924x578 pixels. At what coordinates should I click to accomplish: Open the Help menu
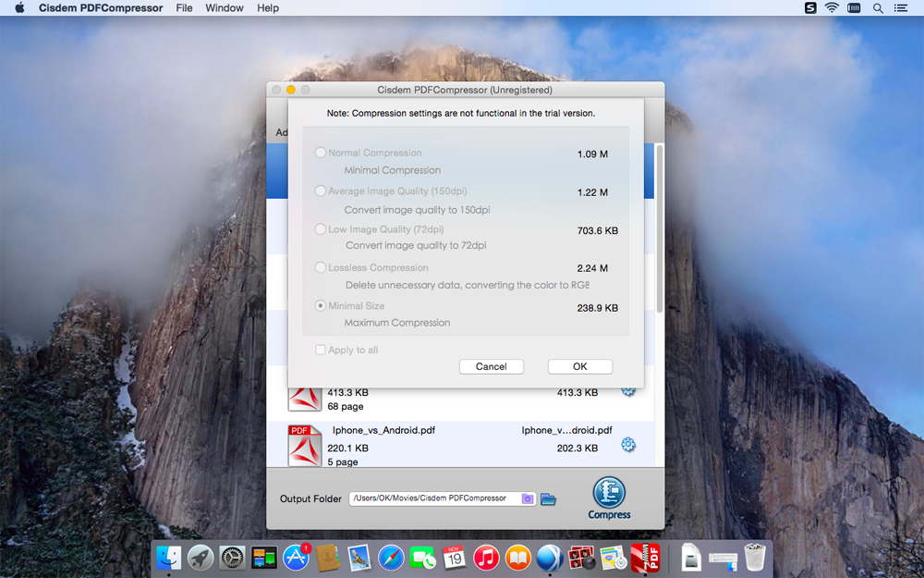pyautogui.click(x=268, y=8)
